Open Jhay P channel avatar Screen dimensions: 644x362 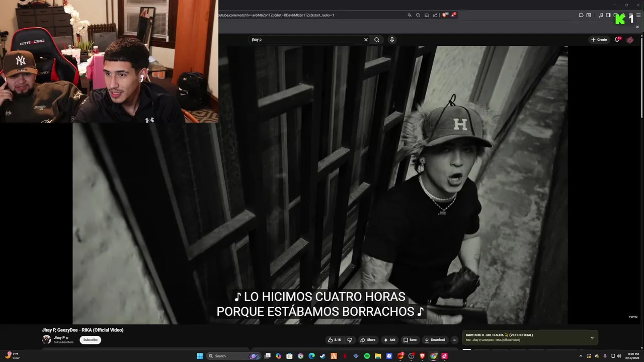46,340
